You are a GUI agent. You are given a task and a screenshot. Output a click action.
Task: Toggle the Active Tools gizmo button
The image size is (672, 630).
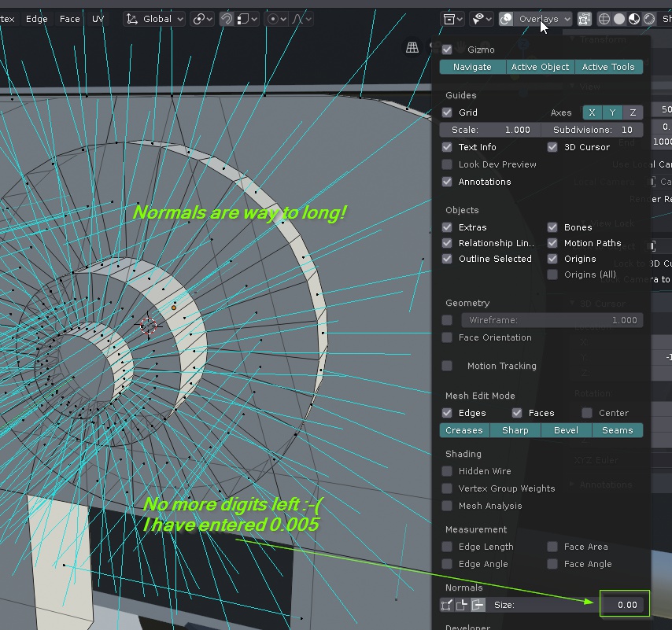click(x=608, y=67)
